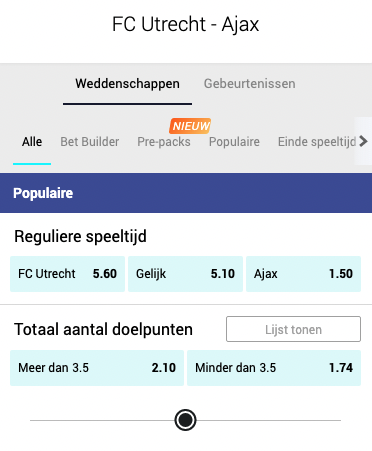Choose Meer dan 3.5 at 2.10
This screenshot has width=372, height=451.
click(97, 368)
